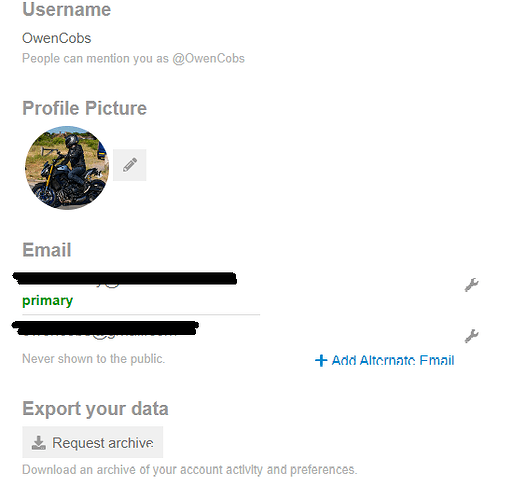Screen dimensions: 513x500
Task: Click the green primary email label
Action: click(x=47, y=301)
